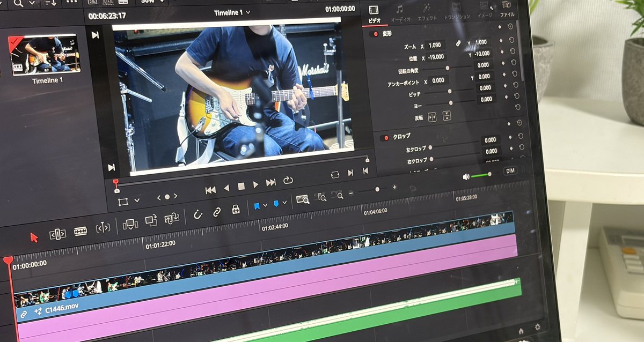
Task: Expand the transform overlay mode dropdown
Action: pyautogui.click(x=137, y=200)
